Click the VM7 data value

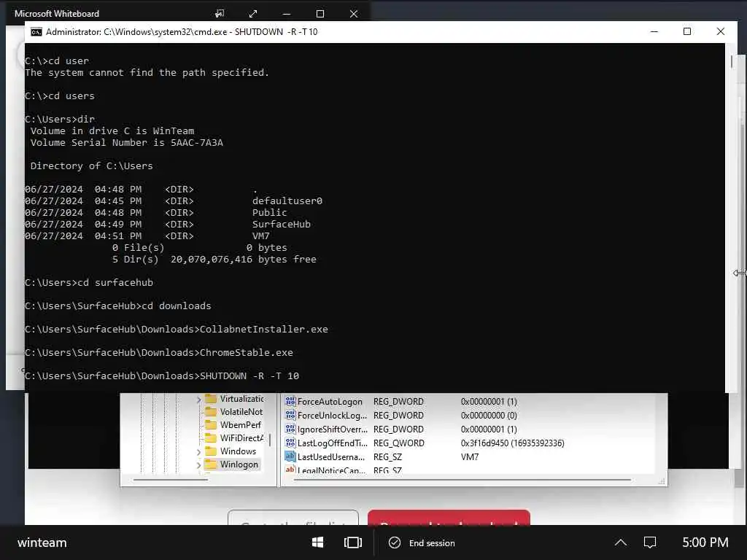tap(470, 456)
